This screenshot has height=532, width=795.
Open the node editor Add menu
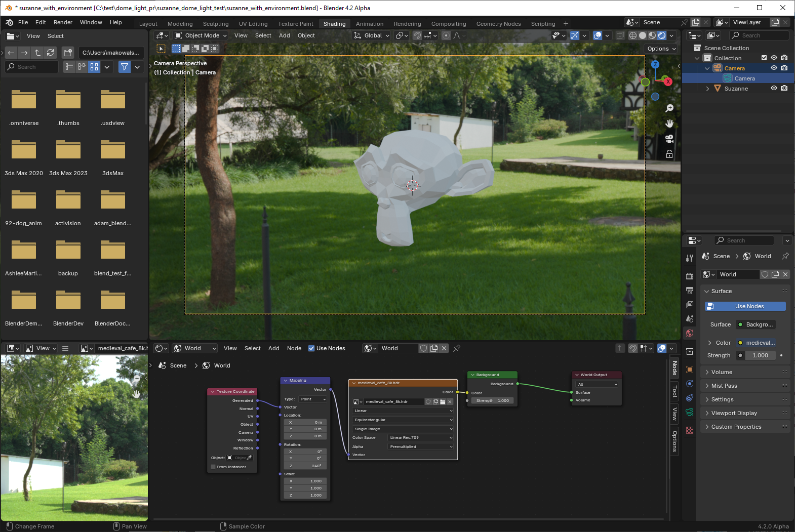pyautogui.click(x=273, y=348)
